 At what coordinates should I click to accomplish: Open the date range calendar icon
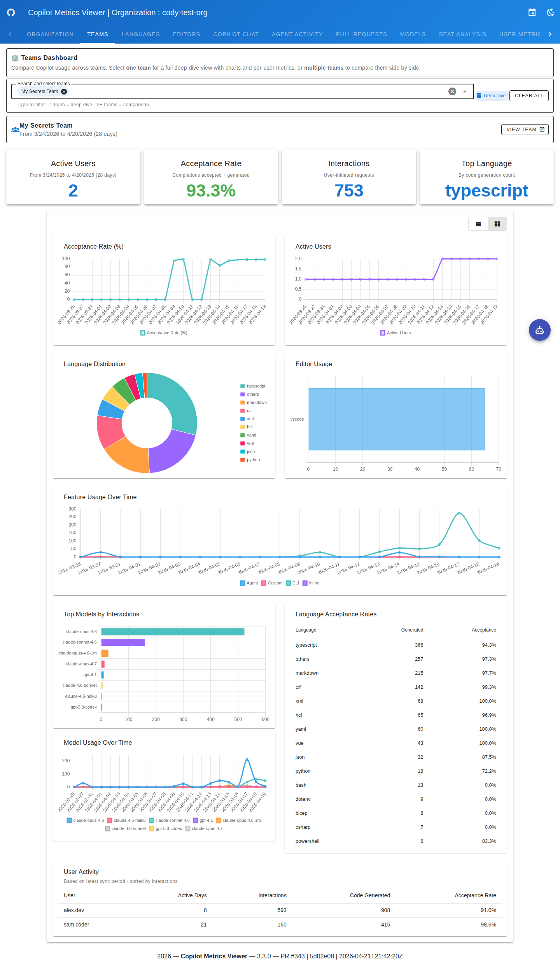point(532,12)
